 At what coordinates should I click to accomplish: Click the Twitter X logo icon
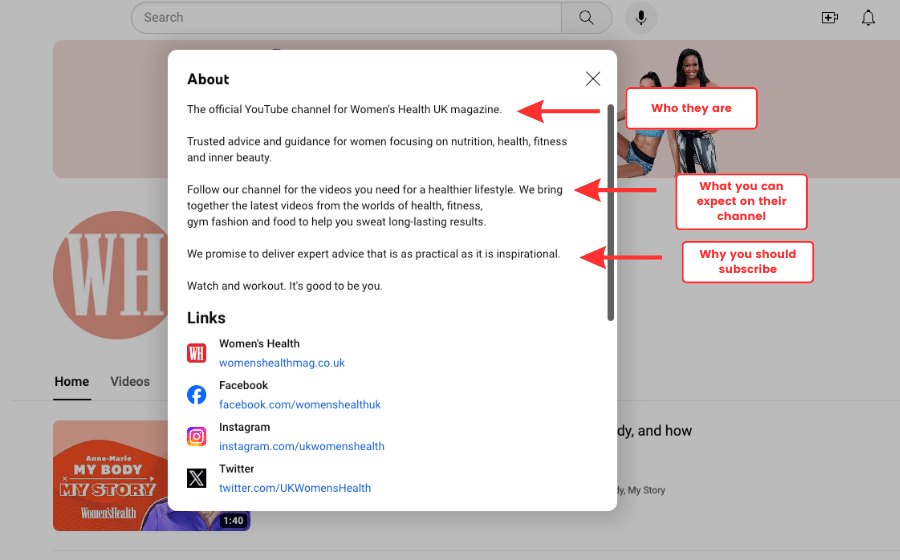pyautogui.click(x=197, y=478)
